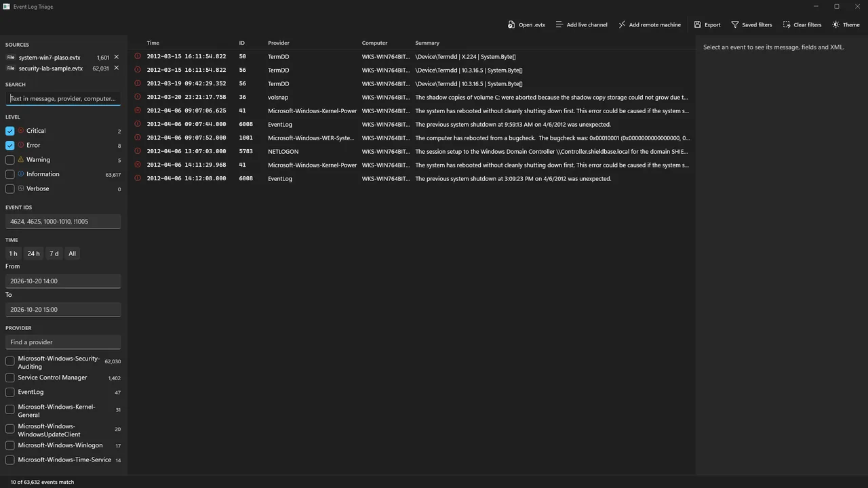Uncheck the Error level filter
The height and width of the screenshot is (488, 868).
(10, 145)
